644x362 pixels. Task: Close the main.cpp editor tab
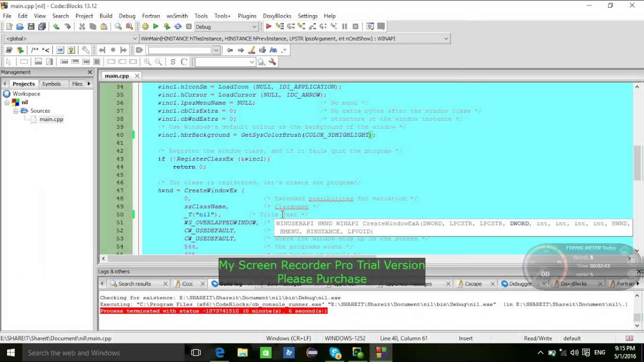[136, 76]
